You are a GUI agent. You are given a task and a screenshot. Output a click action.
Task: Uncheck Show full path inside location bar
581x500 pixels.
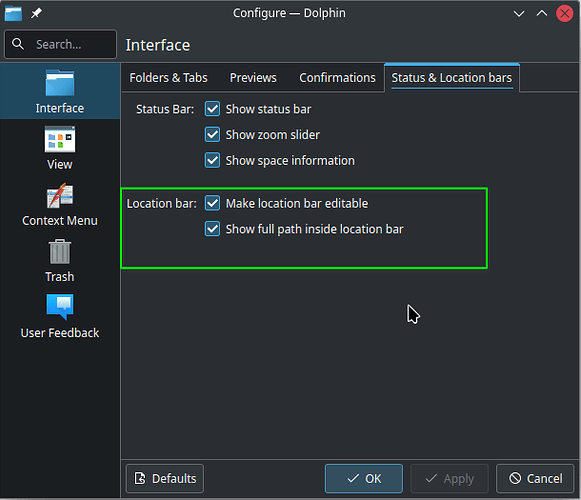pos(212,229)
